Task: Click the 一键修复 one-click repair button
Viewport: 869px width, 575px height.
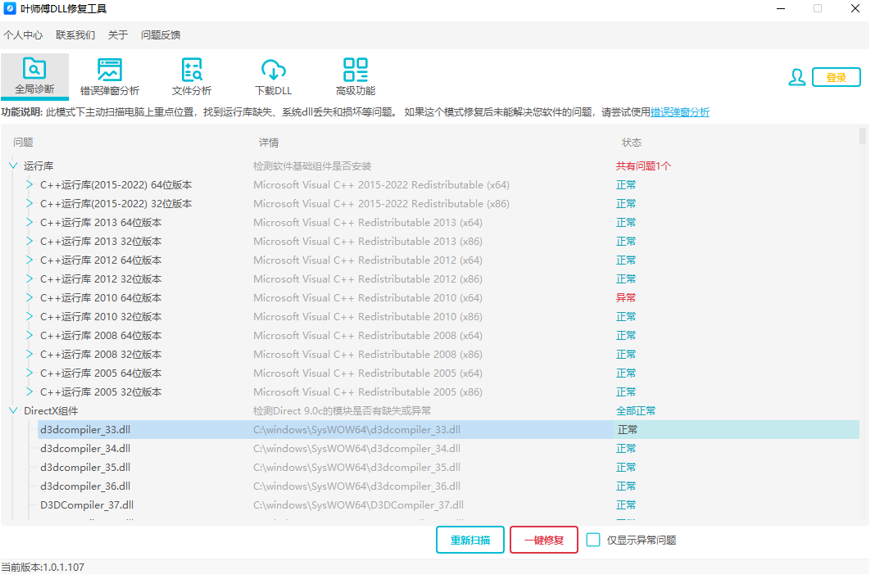Action: 544,540
